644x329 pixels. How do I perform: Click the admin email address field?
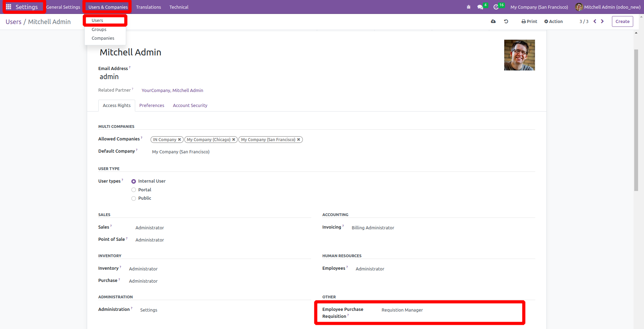[x=109, y=77]
